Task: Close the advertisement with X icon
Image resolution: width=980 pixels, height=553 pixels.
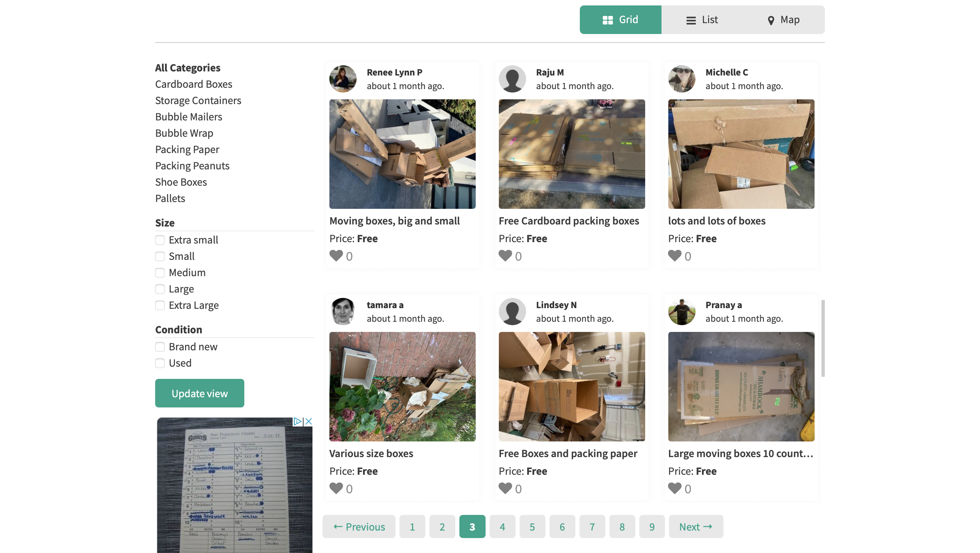Action: point(309,421)
